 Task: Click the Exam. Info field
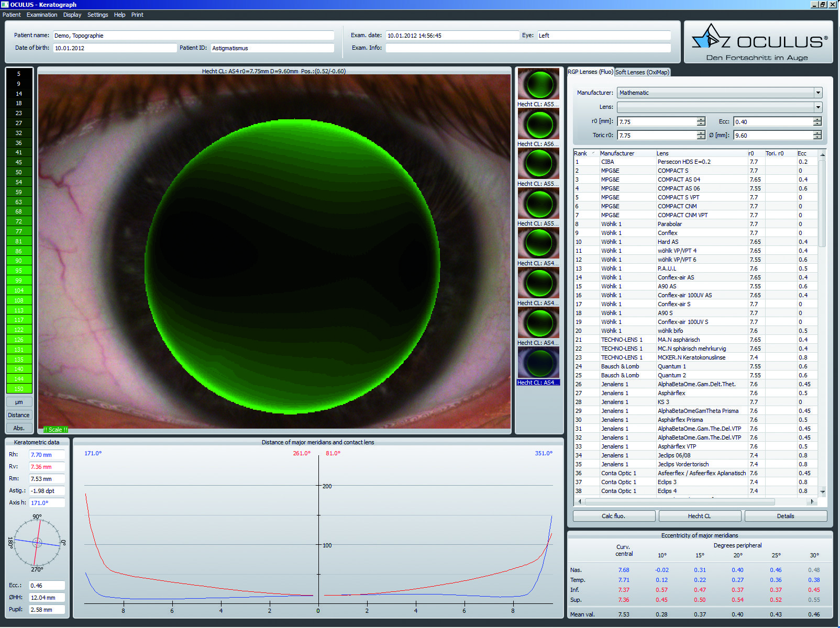(x=528, y=48)
